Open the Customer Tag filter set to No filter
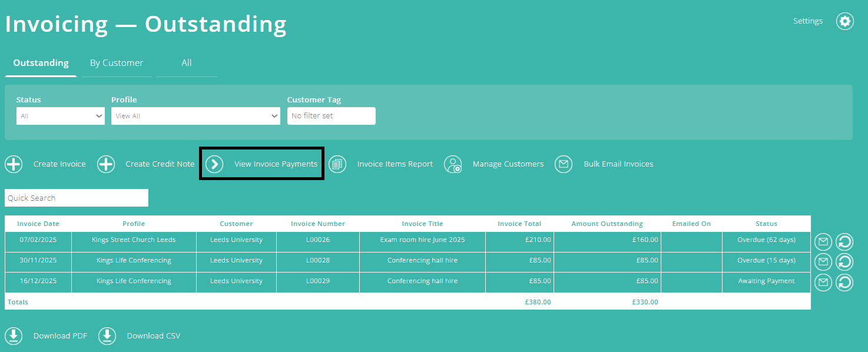Screen dimensions: 868x352 click(x=331, y=116)
